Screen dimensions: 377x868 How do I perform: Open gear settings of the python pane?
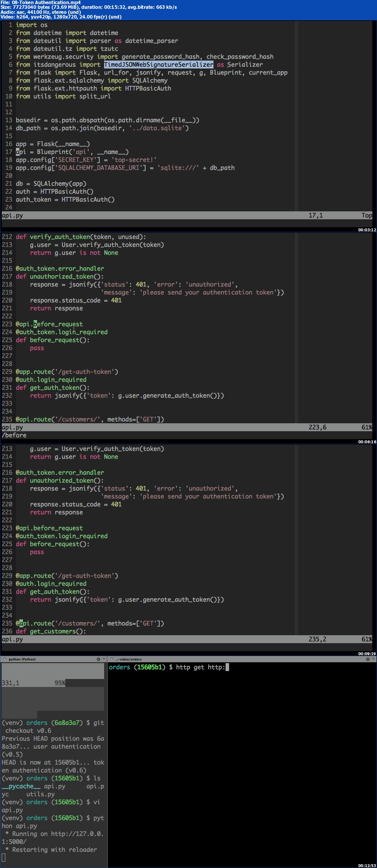99,659
